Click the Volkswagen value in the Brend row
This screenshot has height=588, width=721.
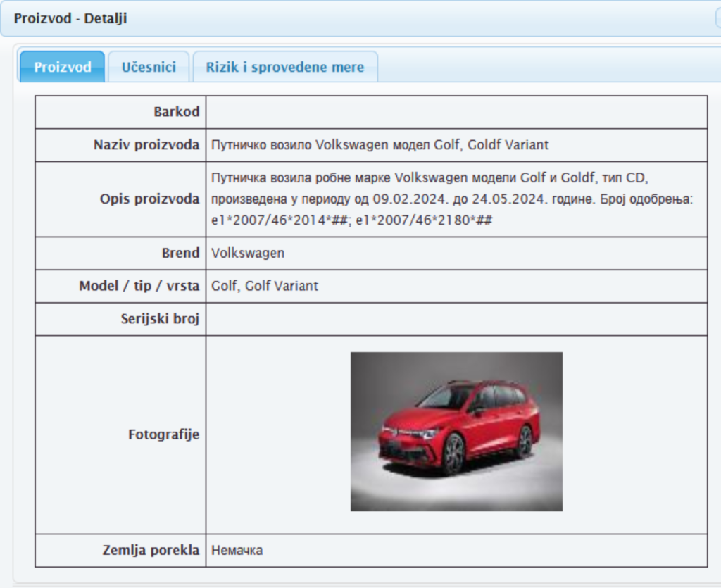(248, 253)
